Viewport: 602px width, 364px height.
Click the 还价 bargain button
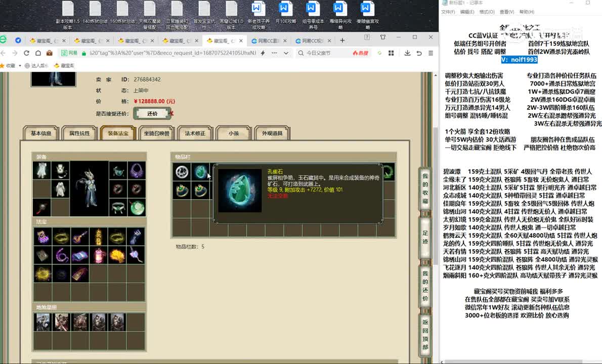point(152,114)
